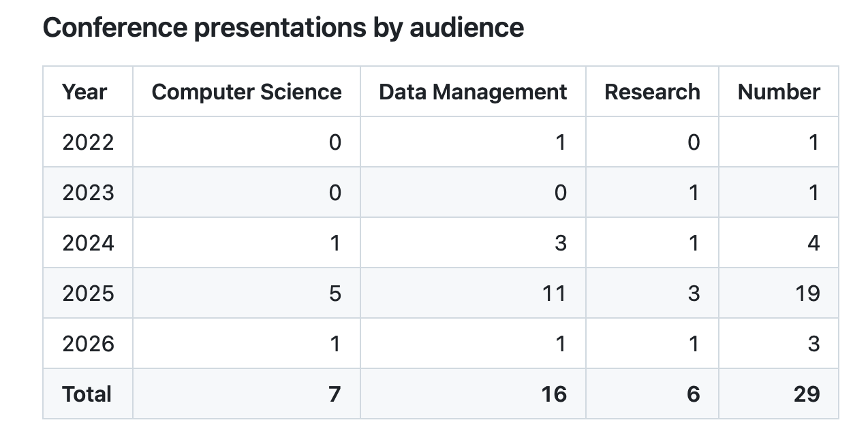Select the Total Data Management value 16

(x=554, y=394)
